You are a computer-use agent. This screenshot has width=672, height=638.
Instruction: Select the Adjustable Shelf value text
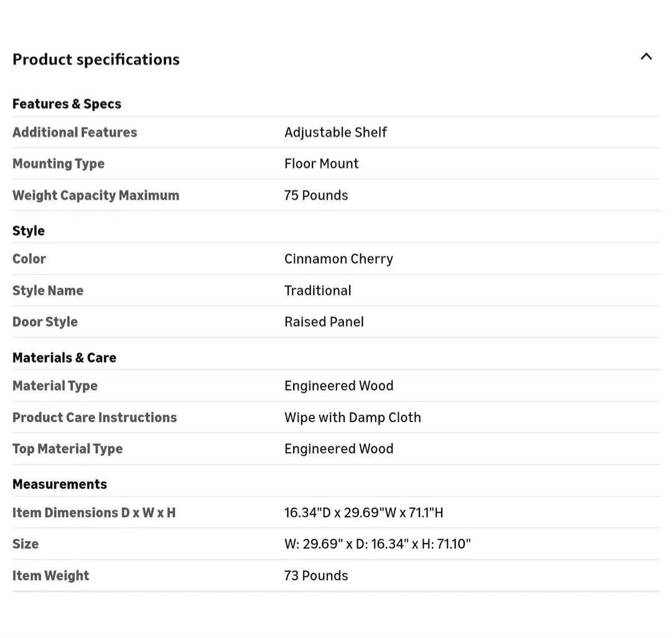pos(335,132)
